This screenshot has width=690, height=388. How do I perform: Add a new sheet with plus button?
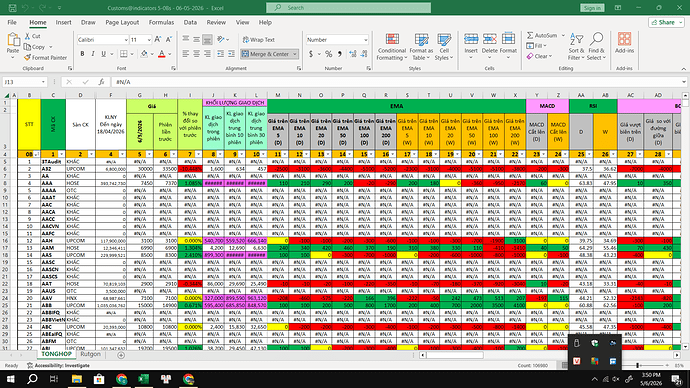pos(121,355)
